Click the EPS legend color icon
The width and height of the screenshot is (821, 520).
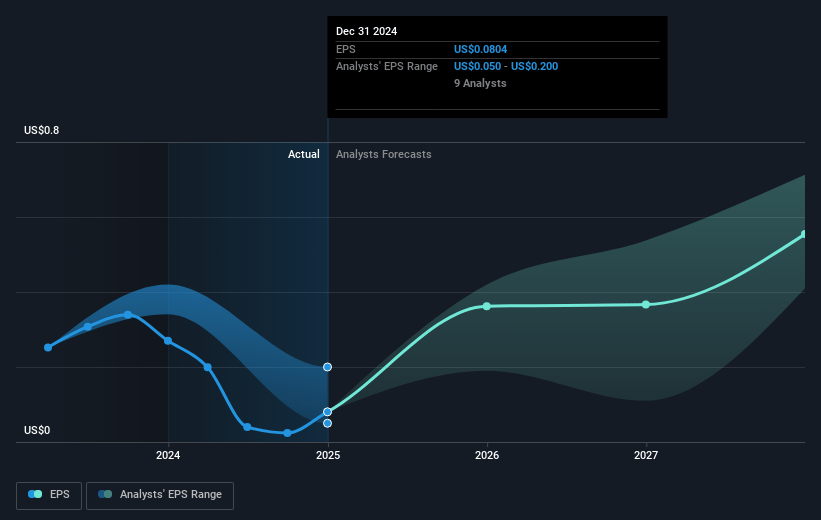(35, 494)
